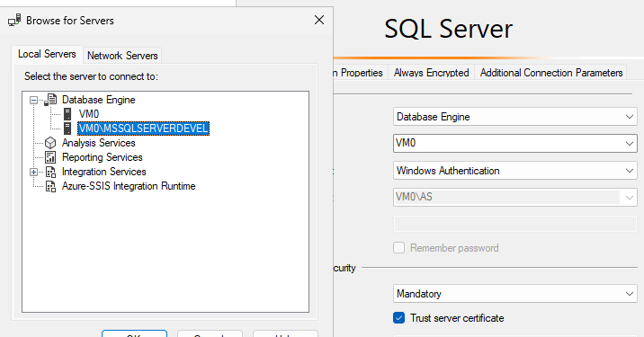This screenshot has height=337, width=644.
Task: Select the VM0\MSSQLSERVERDEVEL server entry
Action: pyautogui.click(x=143, y=129)
